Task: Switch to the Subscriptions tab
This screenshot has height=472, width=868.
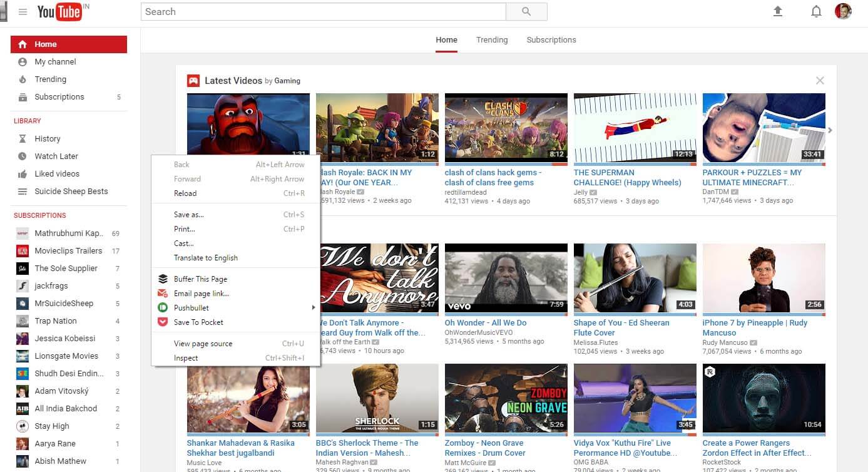Action: coord(551,40)
